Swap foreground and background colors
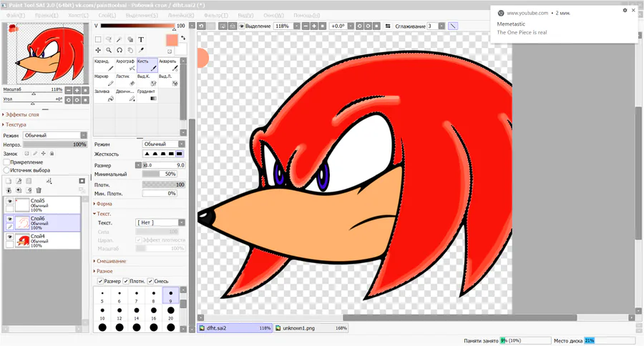 click(x=183, y=38)
